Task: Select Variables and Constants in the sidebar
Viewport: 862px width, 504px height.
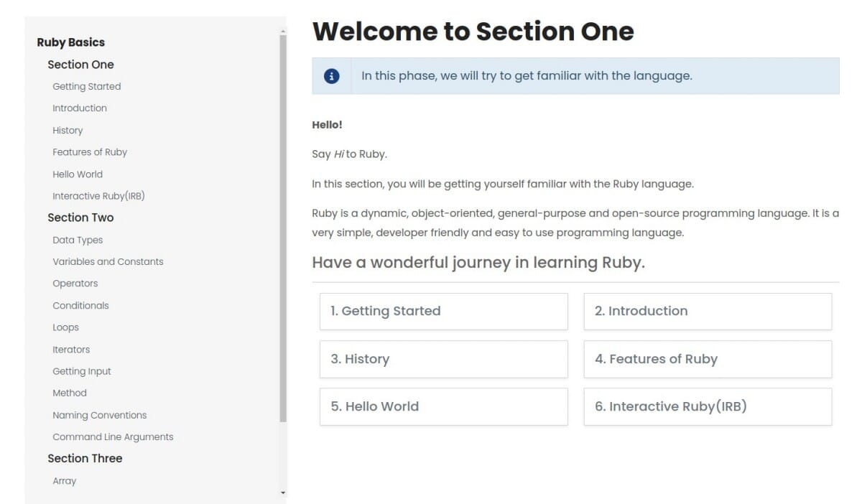Action: [x=108, y=261]
